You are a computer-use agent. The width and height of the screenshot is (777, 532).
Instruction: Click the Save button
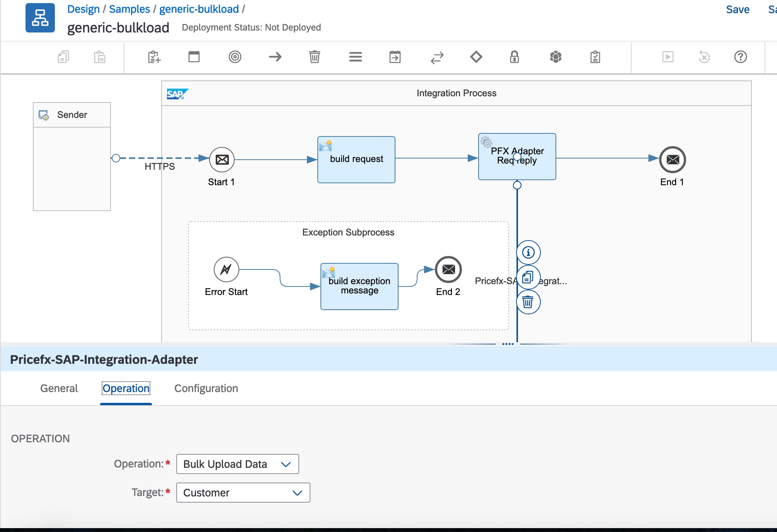(x=738, y=9)
